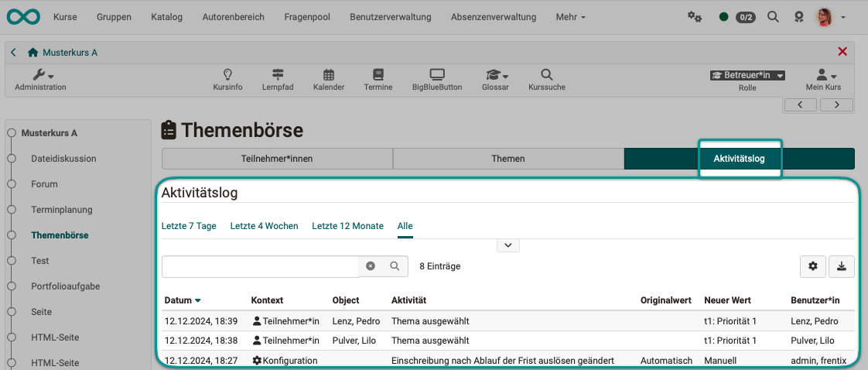Open Absenzenverwaltung in top navigation
868x370 pixels.
(x=494, y=17)
